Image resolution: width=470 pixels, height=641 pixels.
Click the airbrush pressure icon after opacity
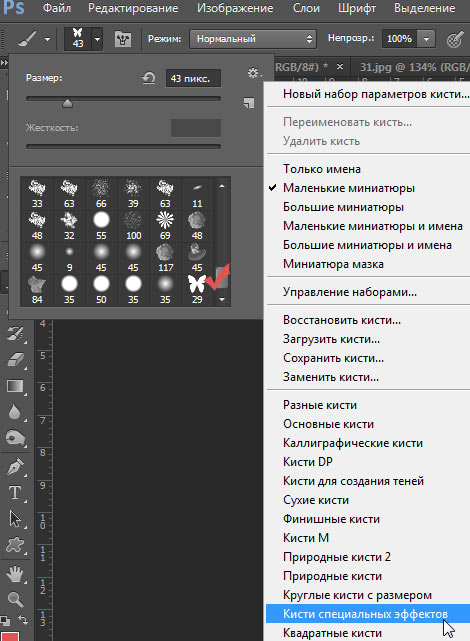(x=454, y=39)
